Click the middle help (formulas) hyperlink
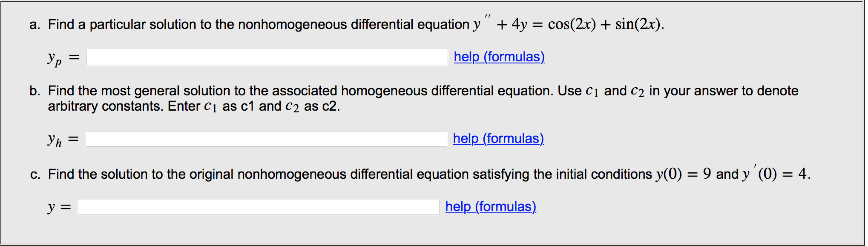 [498, 139]
